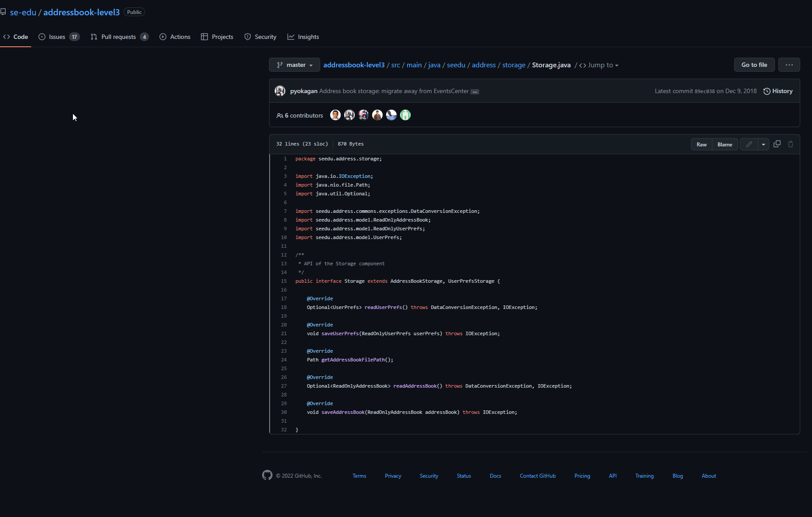Click the Go to file button
Viewport: 812px width, 517px height.
pos(754,65)
